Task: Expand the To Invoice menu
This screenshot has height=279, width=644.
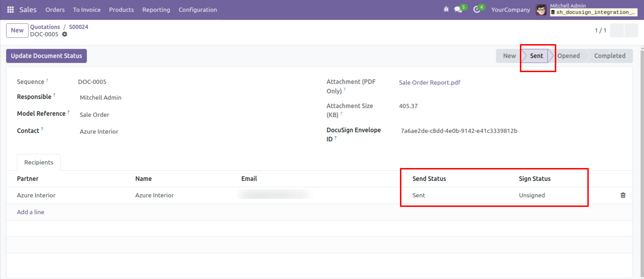Action: (87, 10)
